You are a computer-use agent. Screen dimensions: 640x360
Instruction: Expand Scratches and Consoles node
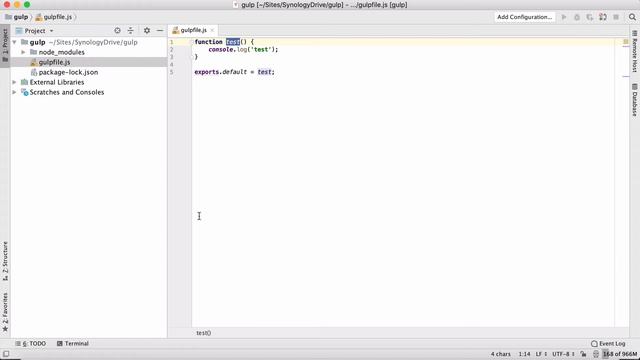(x=15, y=92)
